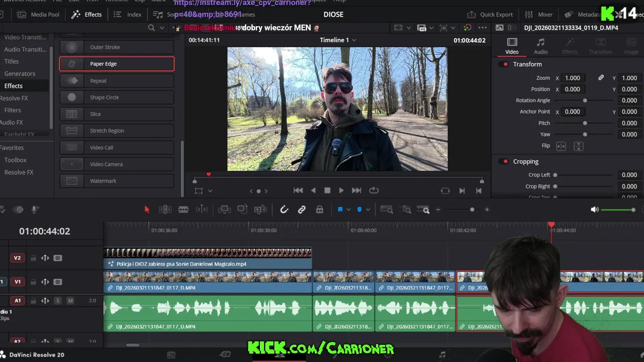Switch to Effects tab in Inspector
This screenshot has width=644, height=362.
(x=570, y=46)
